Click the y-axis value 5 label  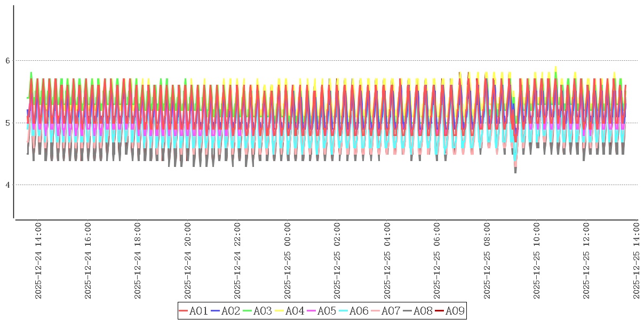pos(8,123)
